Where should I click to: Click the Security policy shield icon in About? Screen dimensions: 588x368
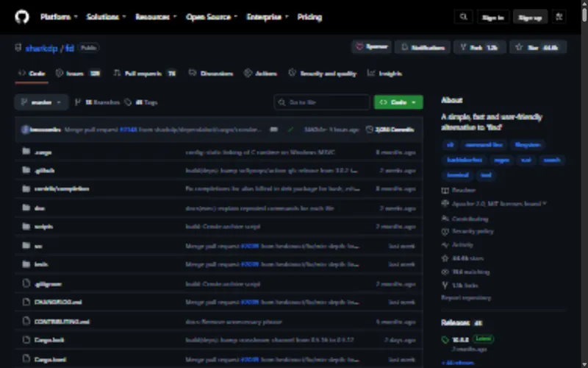coord(445,232)
